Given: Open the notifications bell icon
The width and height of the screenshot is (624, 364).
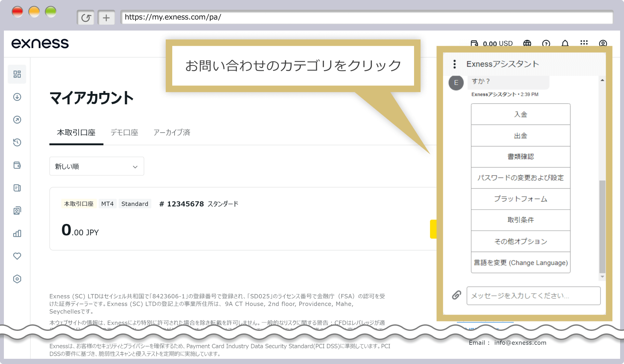Looking at the screenshot, I should (x=565, y=44).
